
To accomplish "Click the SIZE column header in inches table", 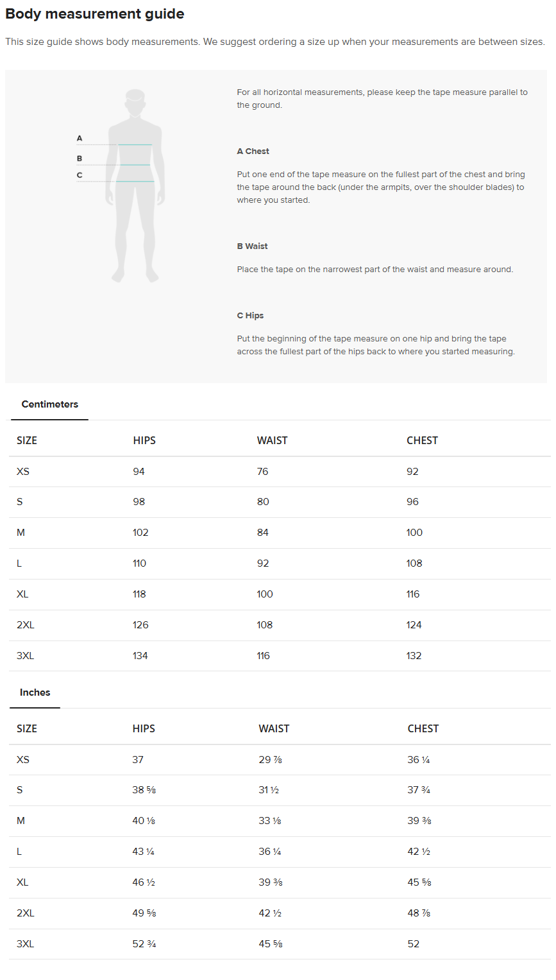I will click(27, 728).
